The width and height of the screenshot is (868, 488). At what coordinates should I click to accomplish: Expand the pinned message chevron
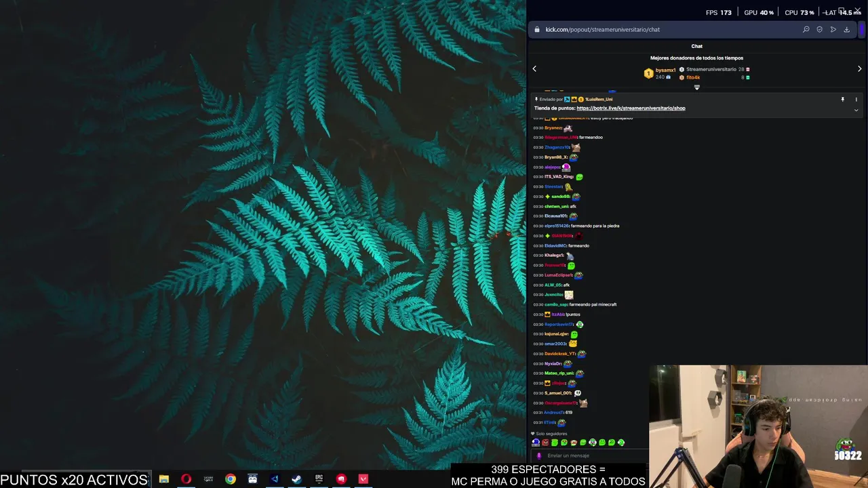point(856,110)
